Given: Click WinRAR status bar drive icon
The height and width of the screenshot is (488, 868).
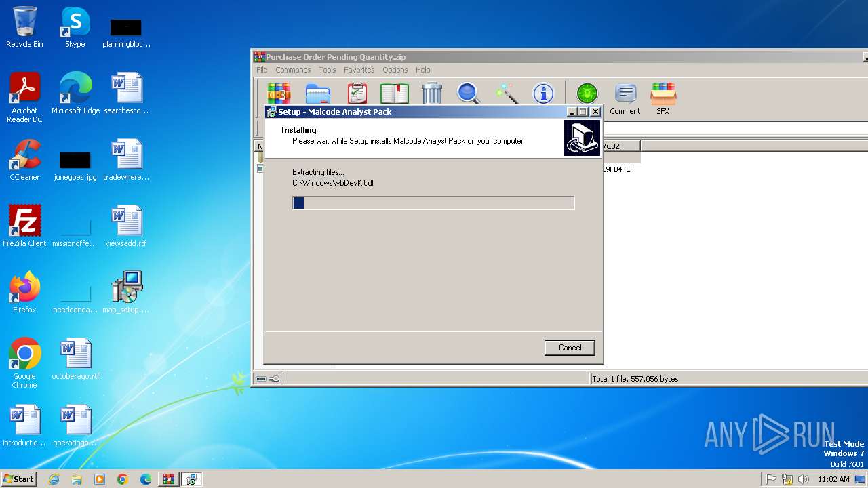Looking at the screenshot, I should point(261,379).
